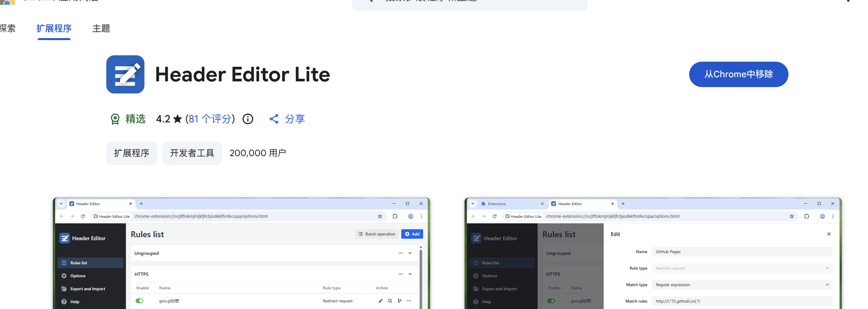Click the edit pencil for goo.gl rule
The width and height of the screenshot is (868, 309).
click(380, 301)
